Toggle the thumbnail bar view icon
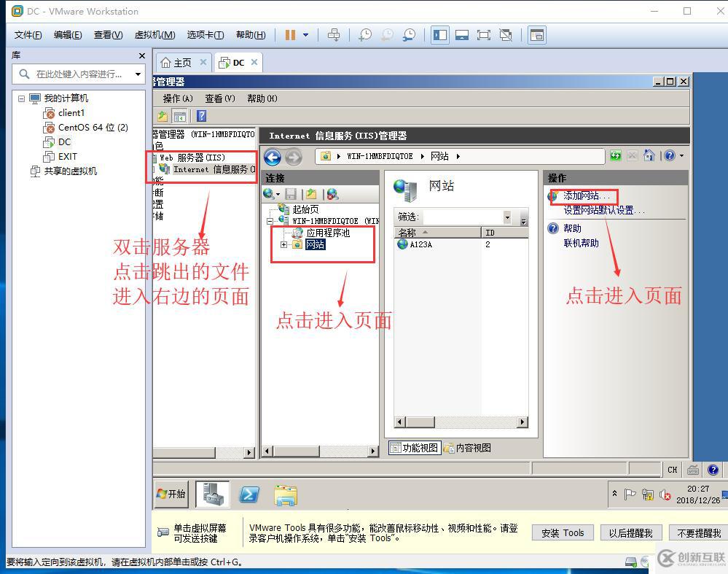Screen dimensions: 728x574 461,35
